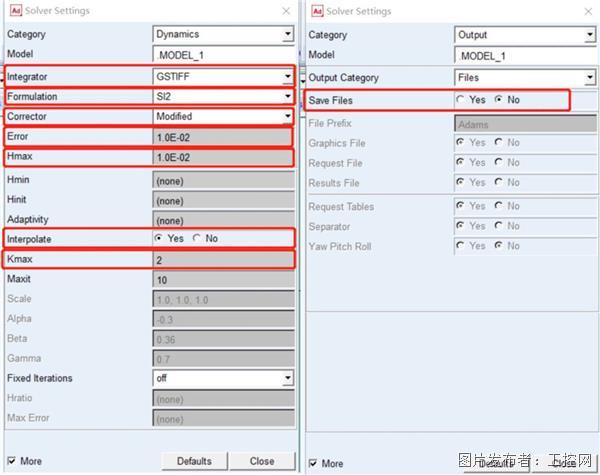Click the Max Error field

pos(224,419)
